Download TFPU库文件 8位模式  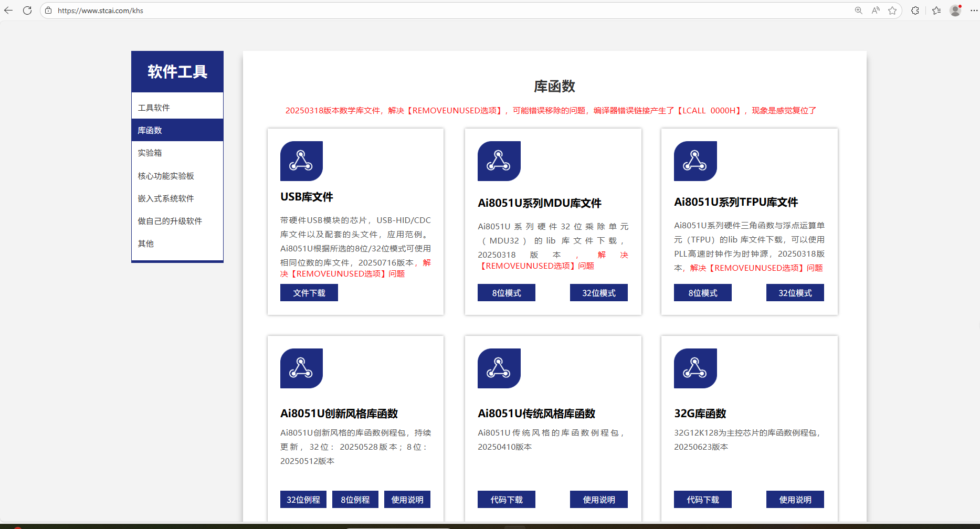(x=703, y=293)
